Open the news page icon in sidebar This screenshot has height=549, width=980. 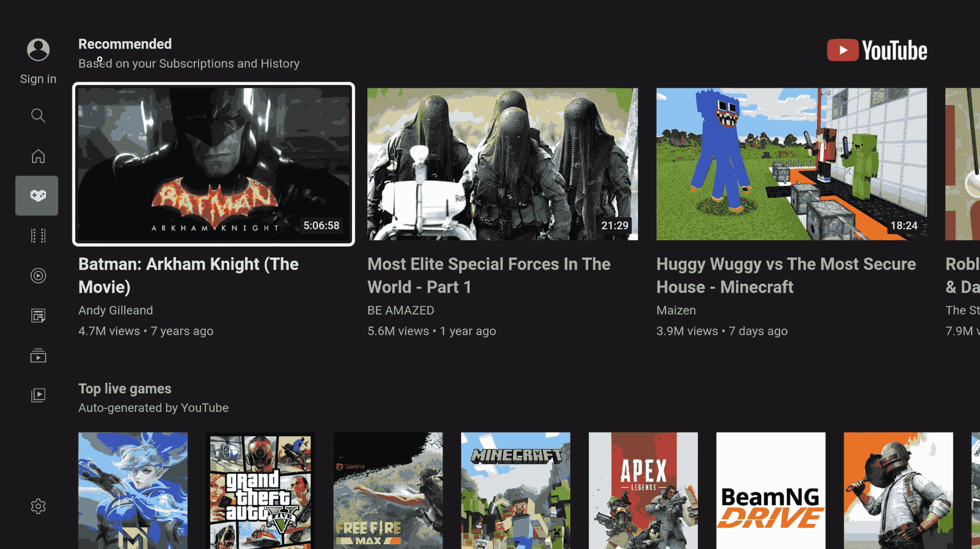[38, 316]
